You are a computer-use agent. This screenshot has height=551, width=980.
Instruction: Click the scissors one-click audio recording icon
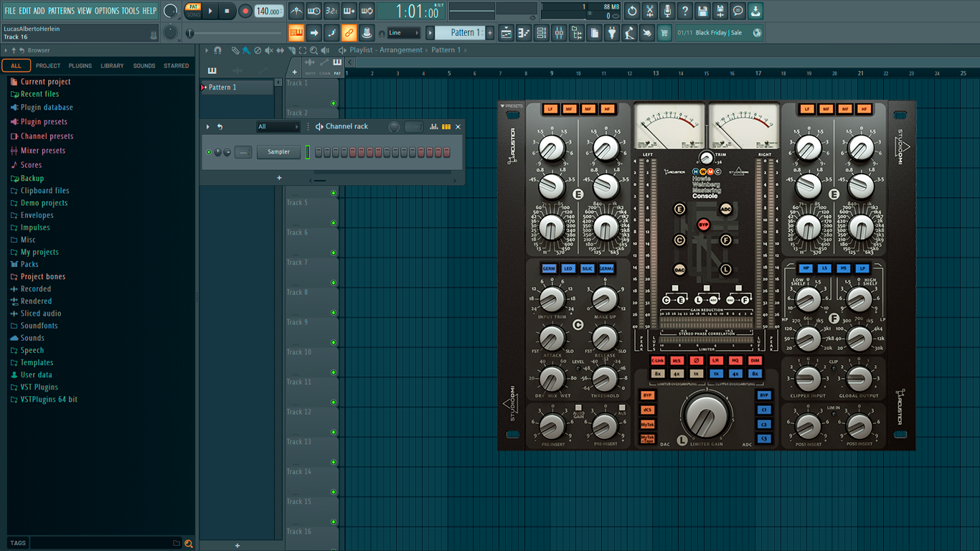(x=650, y=11)
